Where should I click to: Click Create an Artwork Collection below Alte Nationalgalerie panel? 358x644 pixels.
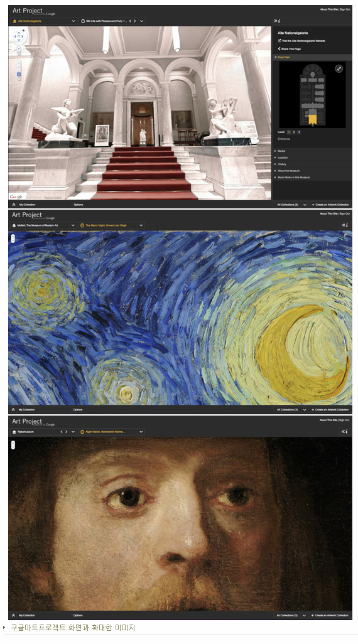point(330,205)
